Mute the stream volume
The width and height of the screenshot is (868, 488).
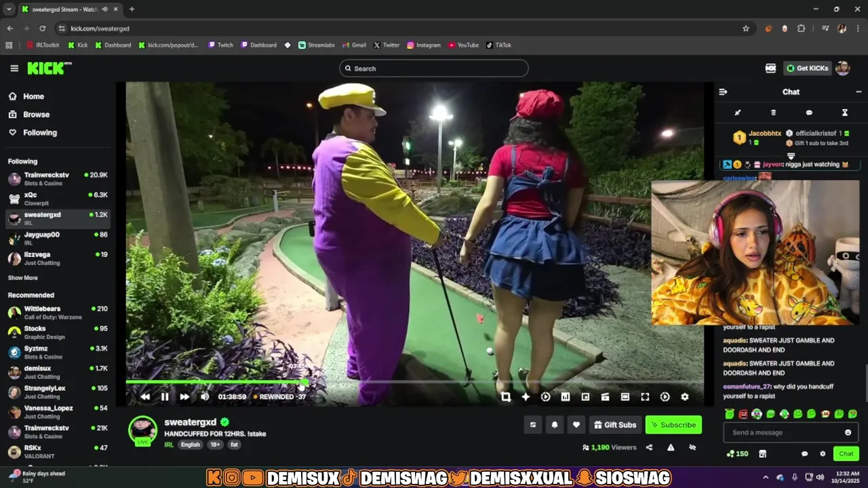click(x=205, y=397)
